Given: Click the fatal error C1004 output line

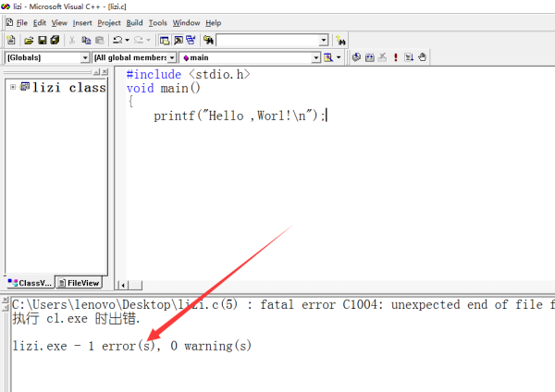Looking at the screenshot, I should [277, 304].
